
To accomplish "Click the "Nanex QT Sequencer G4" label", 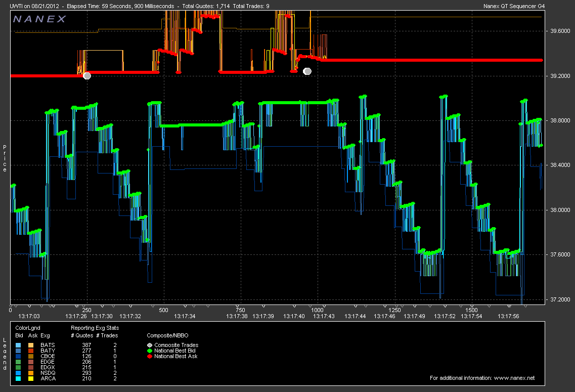I will 514,6.
